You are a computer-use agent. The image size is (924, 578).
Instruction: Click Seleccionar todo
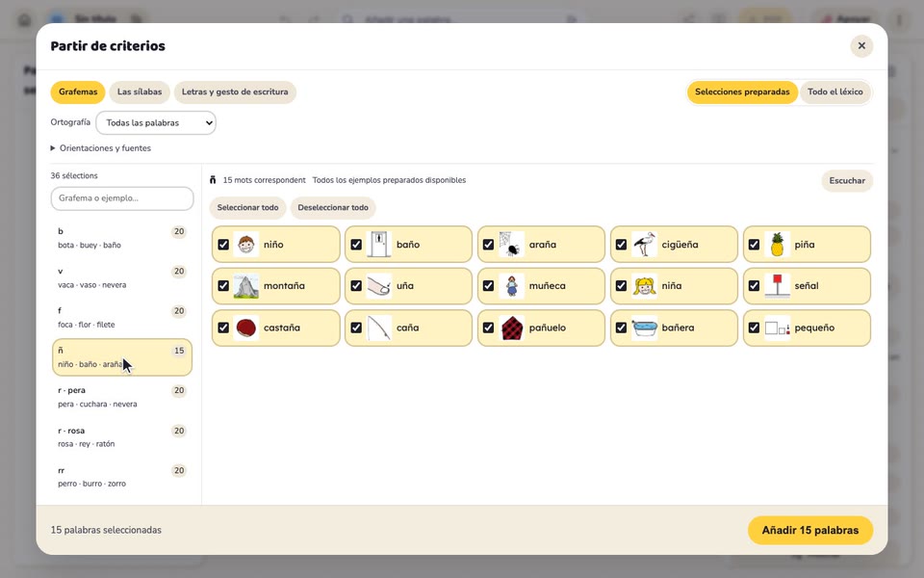[247, 208]
